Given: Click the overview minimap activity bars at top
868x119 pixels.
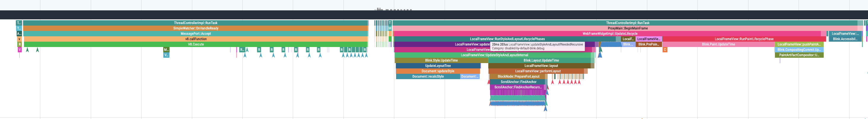Looking at the screenshot, I should point(393,9).
